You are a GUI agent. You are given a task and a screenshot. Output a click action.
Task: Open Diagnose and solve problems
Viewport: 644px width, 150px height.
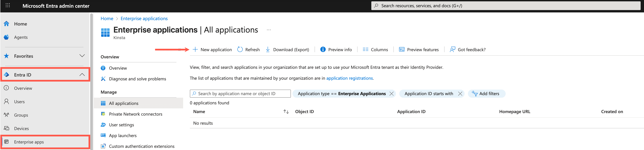coord(137,79)
